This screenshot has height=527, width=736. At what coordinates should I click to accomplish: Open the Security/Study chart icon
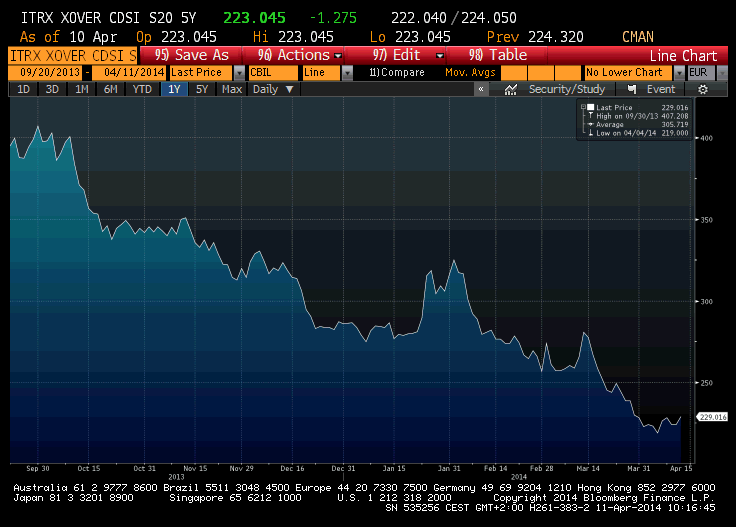(x=511, y=89)
